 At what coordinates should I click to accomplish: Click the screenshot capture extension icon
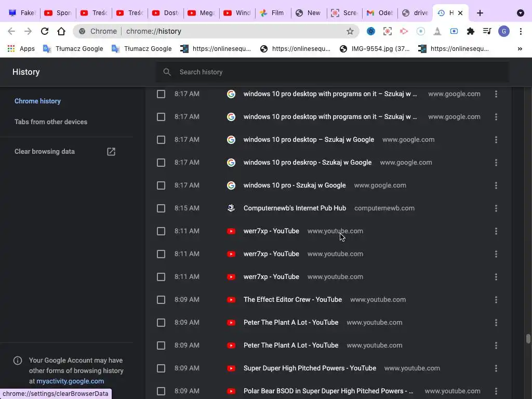(387, 31)
